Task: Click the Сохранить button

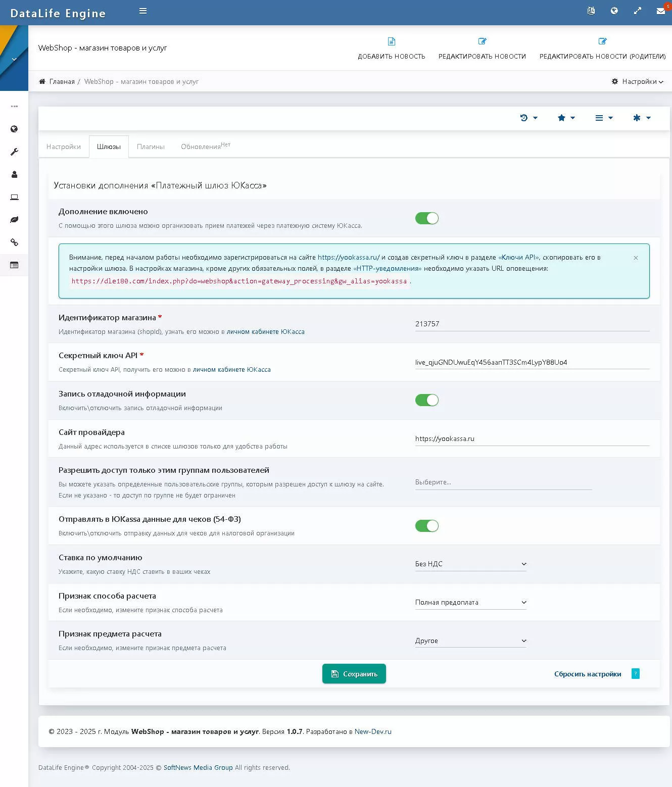Action: point(354,674)
